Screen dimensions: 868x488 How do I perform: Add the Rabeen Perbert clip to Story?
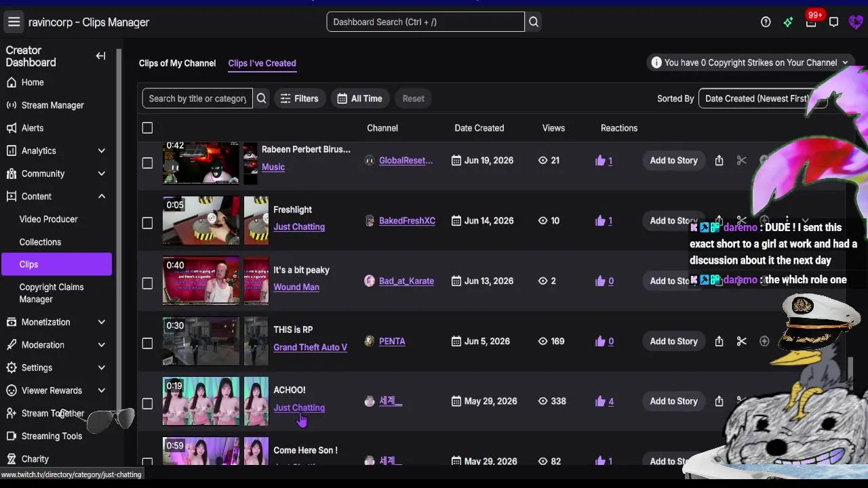click(673, 161)
